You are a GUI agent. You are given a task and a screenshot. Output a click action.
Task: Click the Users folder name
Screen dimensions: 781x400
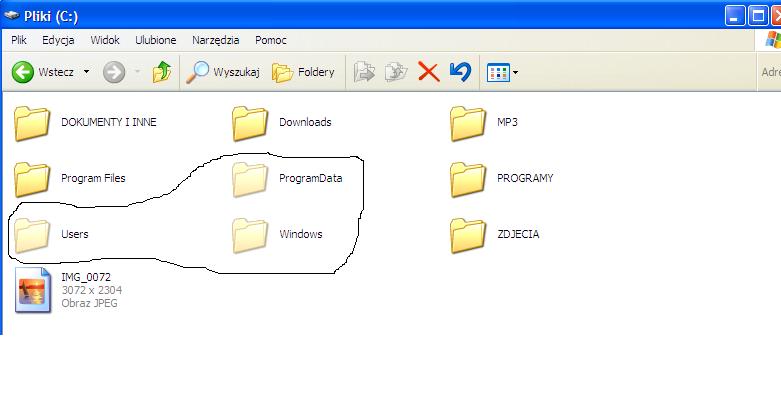coord(75,234)
